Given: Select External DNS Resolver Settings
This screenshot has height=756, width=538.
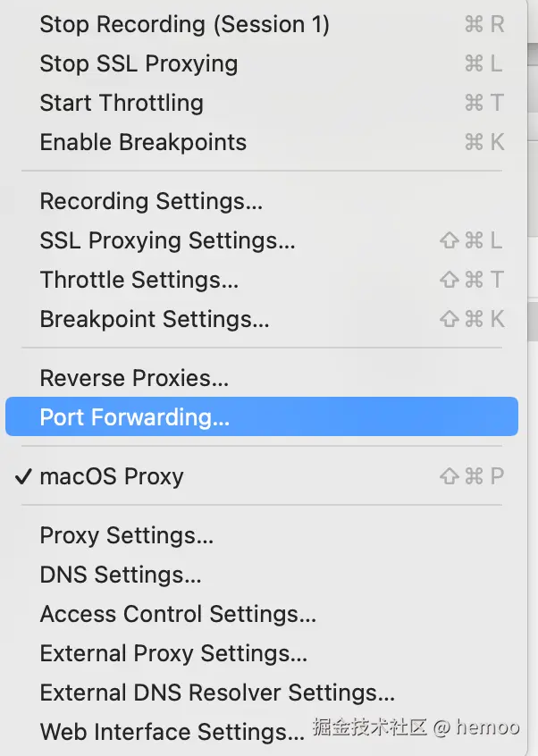Looking at the screenshot, I should click(x=217, y=693).
